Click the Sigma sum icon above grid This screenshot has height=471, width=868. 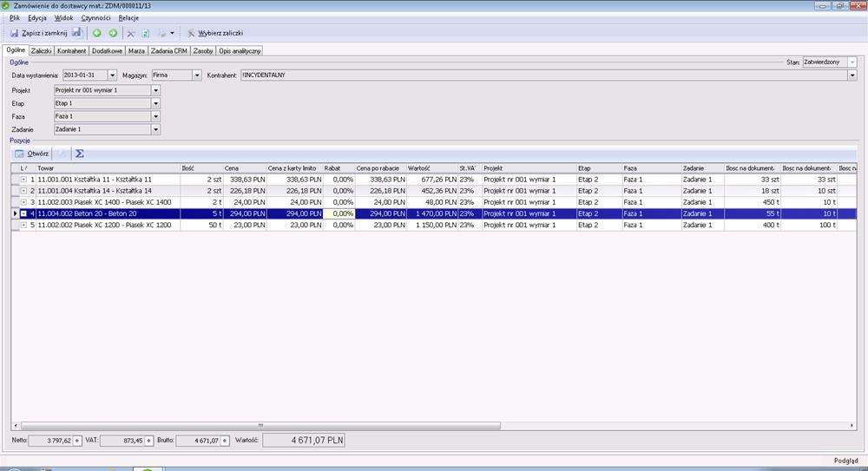[79, 154]
